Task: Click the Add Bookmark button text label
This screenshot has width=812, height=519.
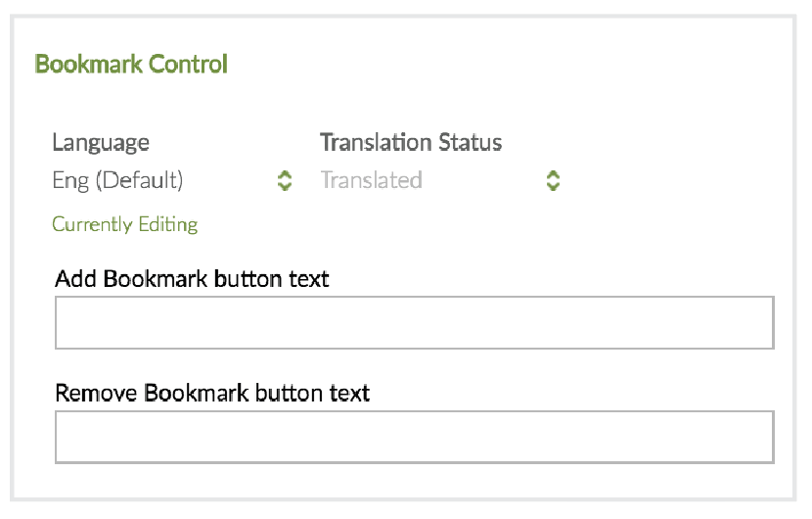Action: click(x=192, y=279)
